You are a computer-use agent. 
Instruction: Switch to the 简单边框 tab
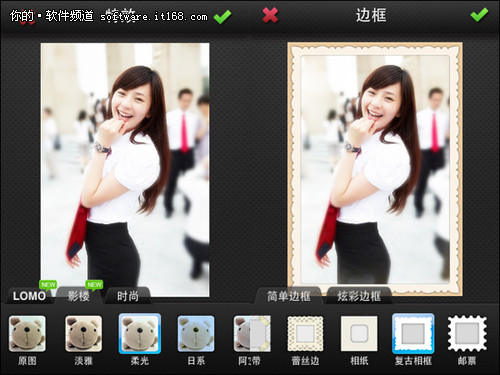(289, 296)
